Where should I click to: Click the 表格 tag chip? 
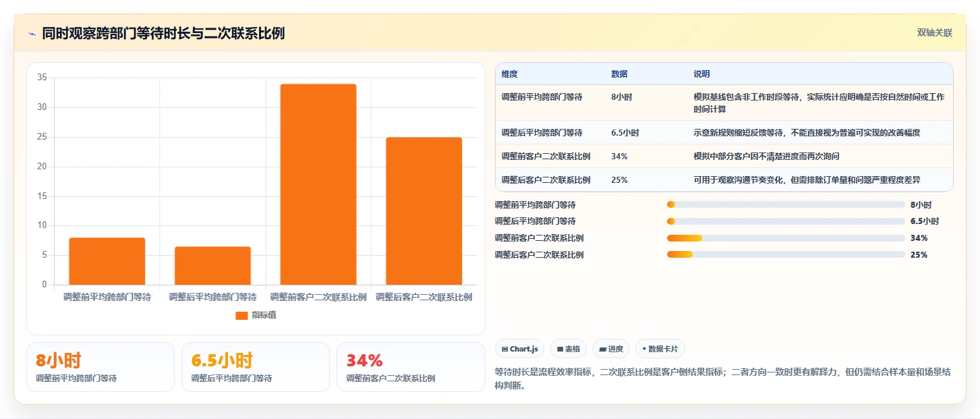click(x=569, y=349)
